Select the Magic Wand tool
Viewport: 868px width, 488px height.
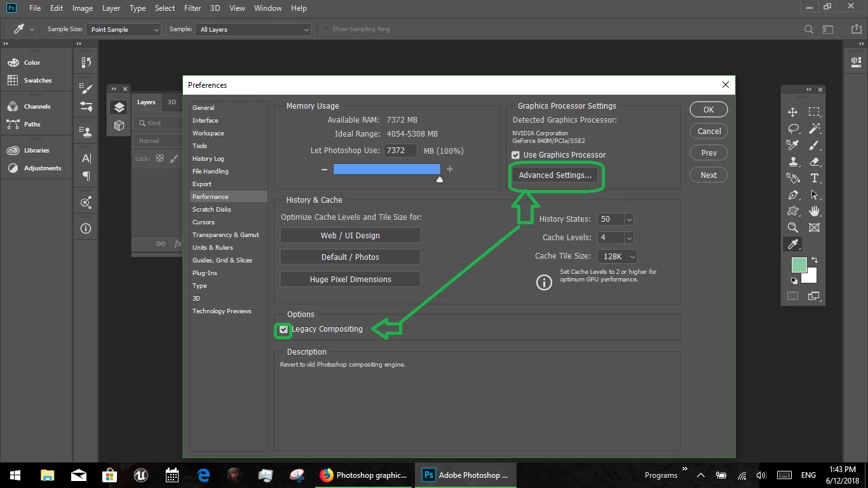coord(814,128)
